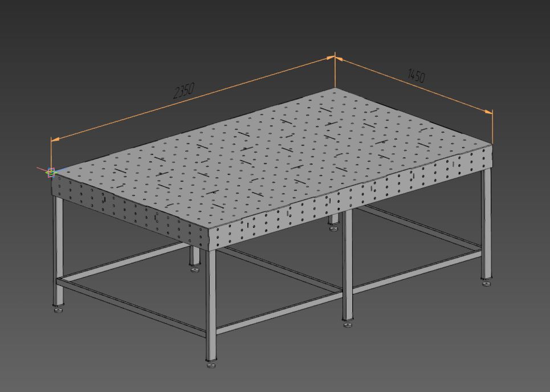This screenshot has height=392, width=550.
Task: Pick the far left corner leg
Action: 58,251
